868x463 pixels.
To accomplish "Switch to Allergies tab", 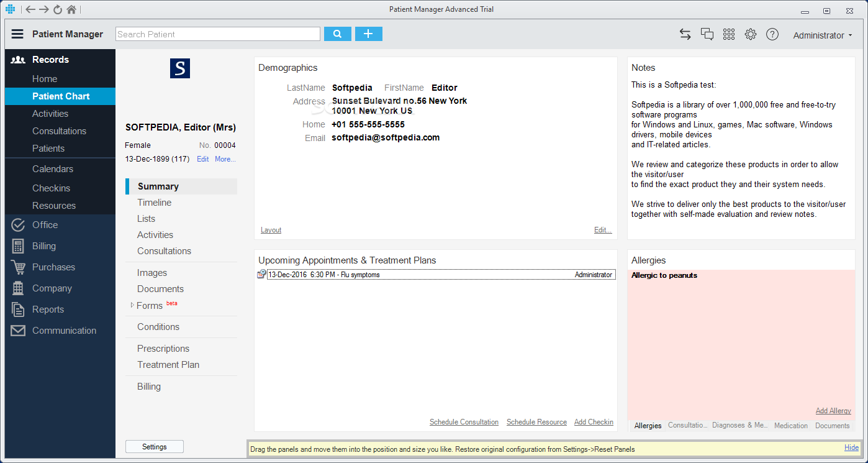I will (x=648, y=426).
